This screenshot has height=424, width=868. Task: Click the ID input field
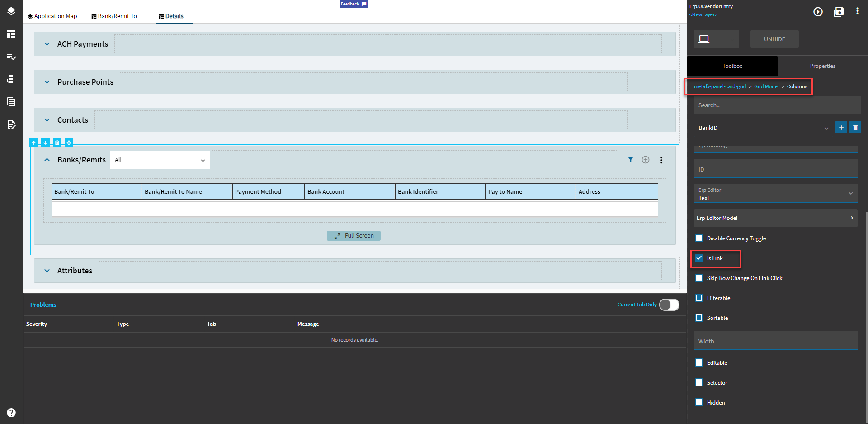[775, 169]
